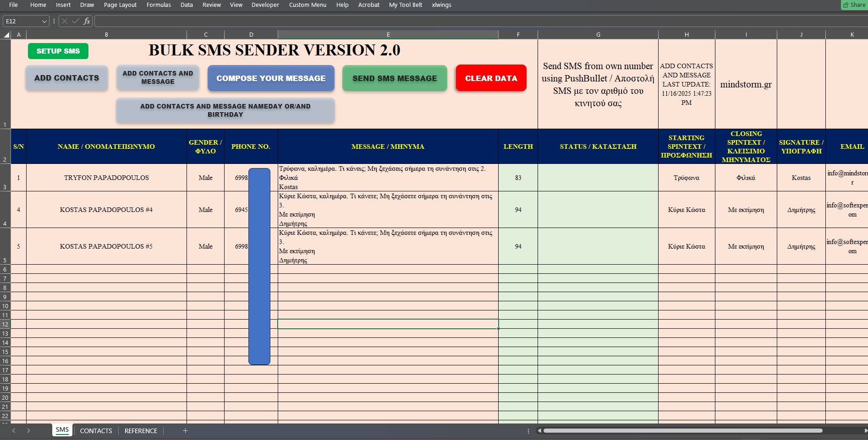Image resolution: width=868 pixels, height=440 pixels.
Task: Click the Select All corner triangle
Action: (x=6, y=35)
